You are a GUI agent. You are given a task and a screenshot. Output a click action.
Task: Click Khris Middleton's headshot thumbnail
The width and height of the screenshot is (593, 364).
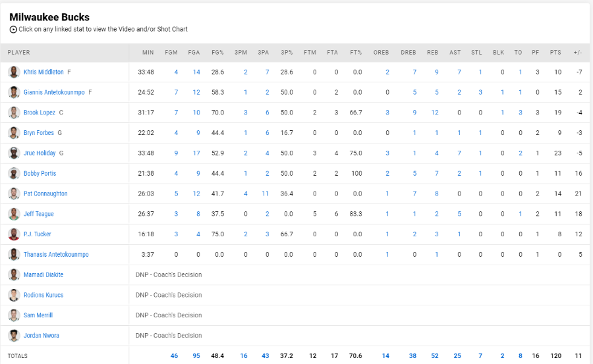[x=14, y=72]
